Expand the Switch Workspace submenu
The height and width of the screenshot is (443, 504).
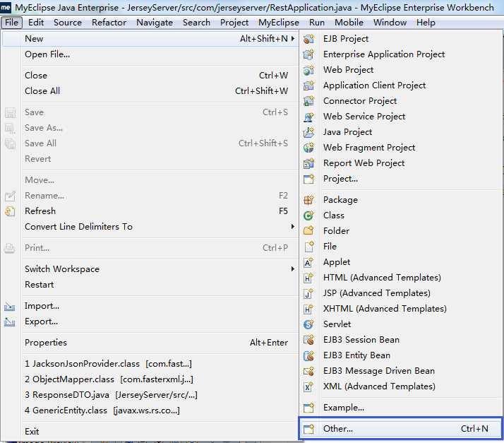coord(293,269)
